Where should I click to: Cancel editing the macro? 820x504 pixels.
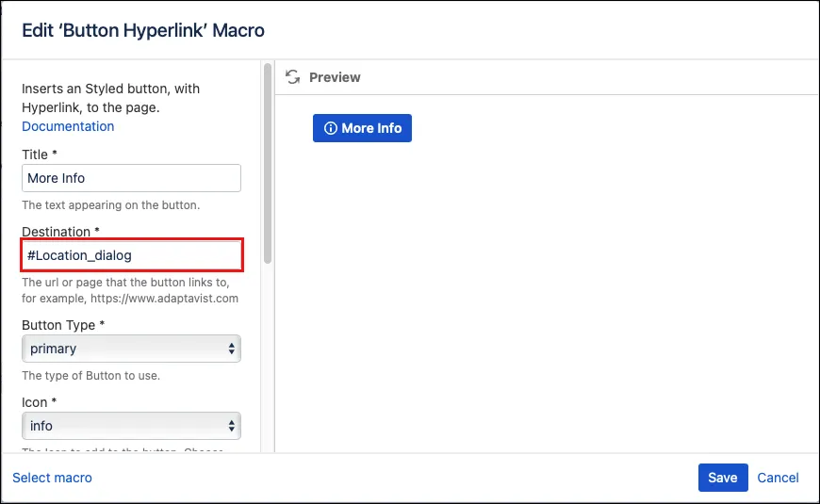[x=778, y=478]
